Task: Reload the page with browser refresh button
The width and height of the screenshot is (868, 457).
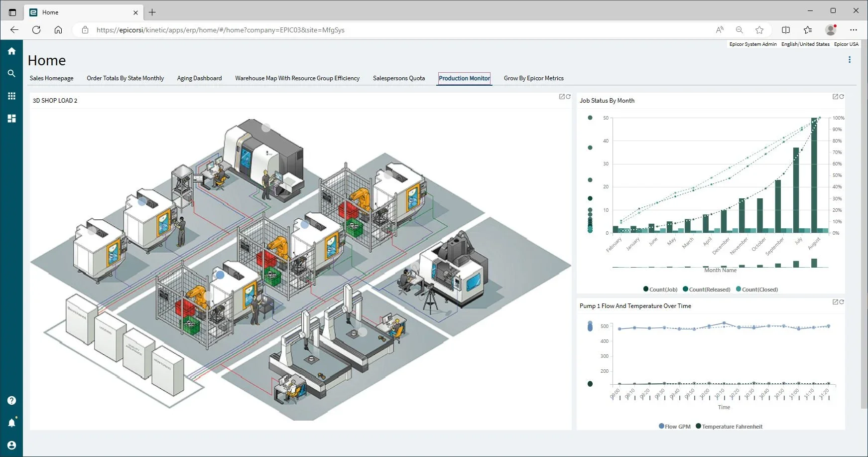Action: 36,30
